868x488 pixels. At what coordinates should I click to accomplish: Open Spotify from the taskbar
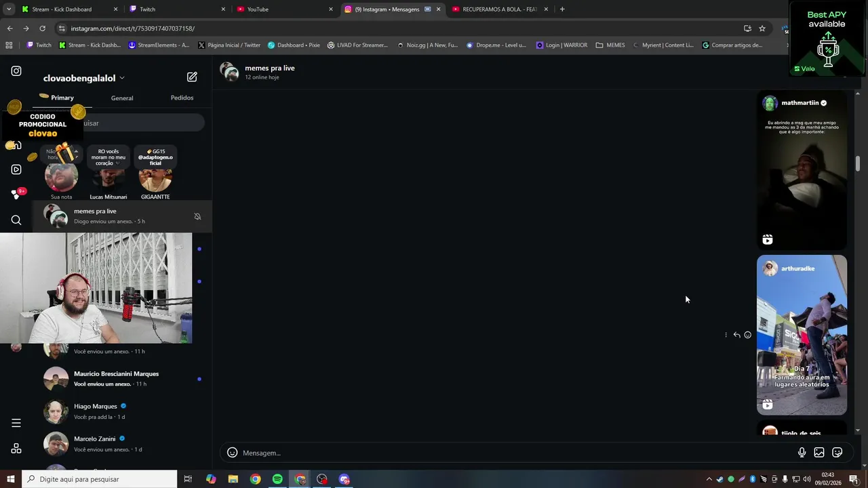277,479
